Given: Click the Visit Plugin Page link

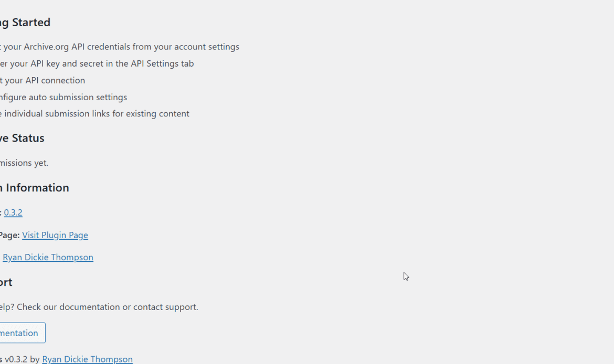Looking at the screenshot, I should [55, 235].
